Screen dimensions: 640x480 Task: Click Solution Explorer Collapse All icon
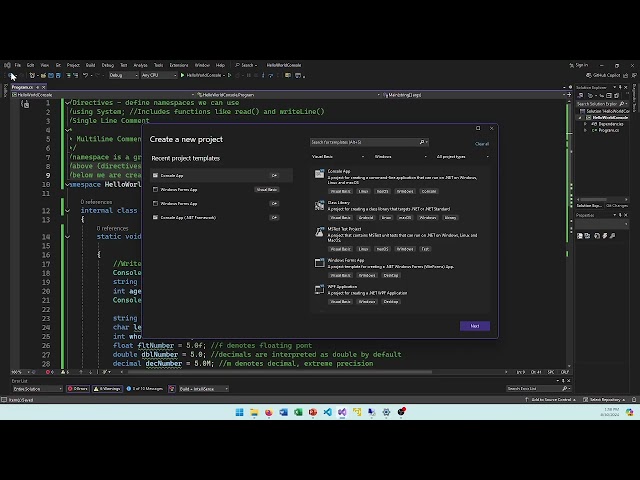(x=609, y=96)
